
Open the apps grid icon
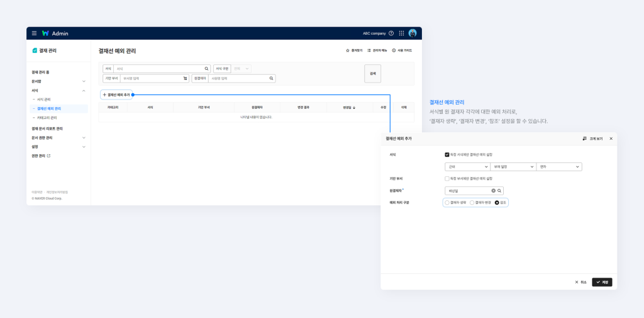point(402,33)
